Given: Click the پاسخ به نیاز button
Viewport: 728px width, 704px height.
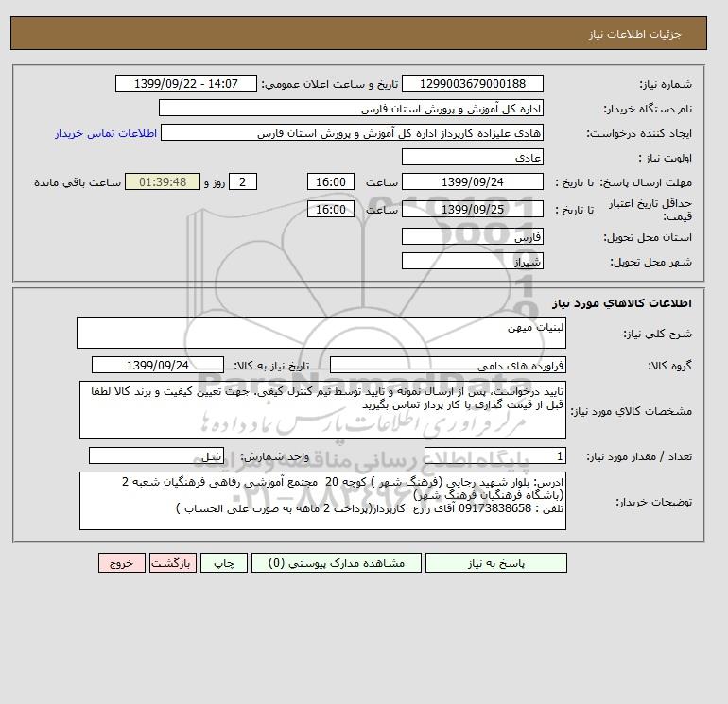Looking at the screenshot, I should tap(495, 563).
